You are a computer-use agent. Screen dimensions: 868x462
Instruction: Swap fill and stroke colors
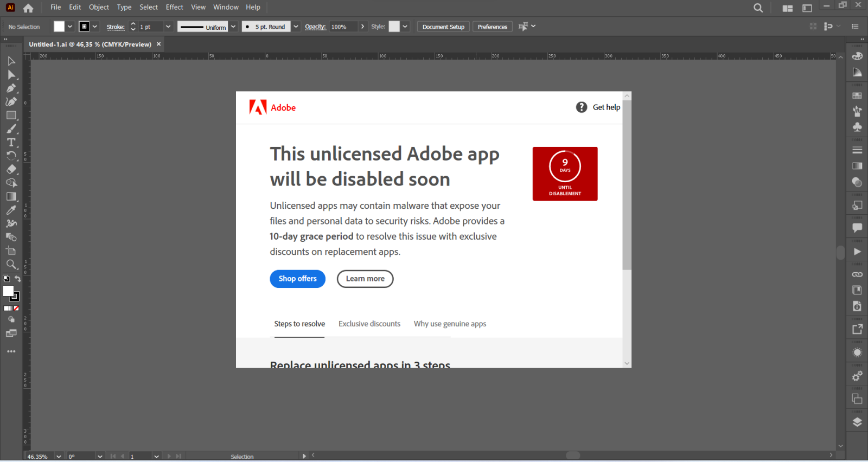tap(17, 279)
